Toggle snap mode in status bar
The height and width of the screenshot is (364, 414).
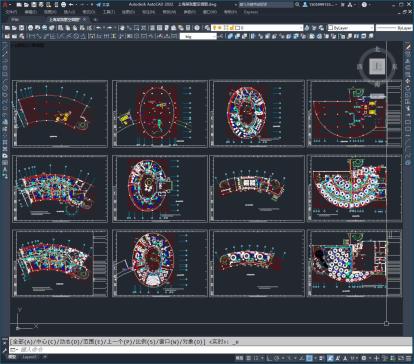(x=257, y=358)
